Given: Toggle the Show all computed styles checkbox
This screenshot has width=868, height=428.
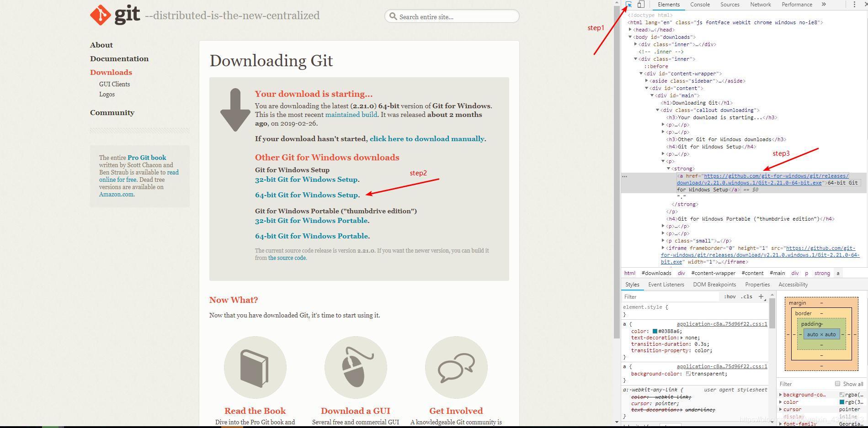Looking at the screenshot, I should [x=838, y=384].
